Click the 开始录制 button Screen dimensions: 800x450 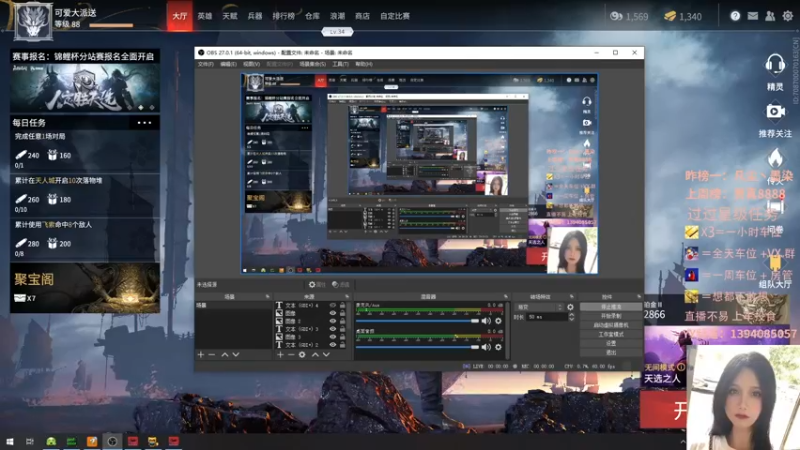coord(611,316)
